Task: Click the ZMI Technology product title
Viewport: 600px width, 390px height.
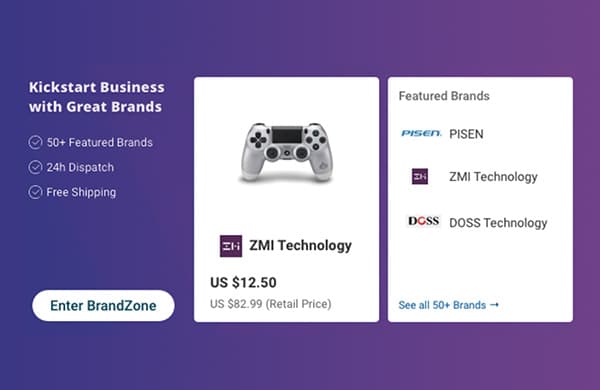Action: pyautogui.click(x=300, y=245)
